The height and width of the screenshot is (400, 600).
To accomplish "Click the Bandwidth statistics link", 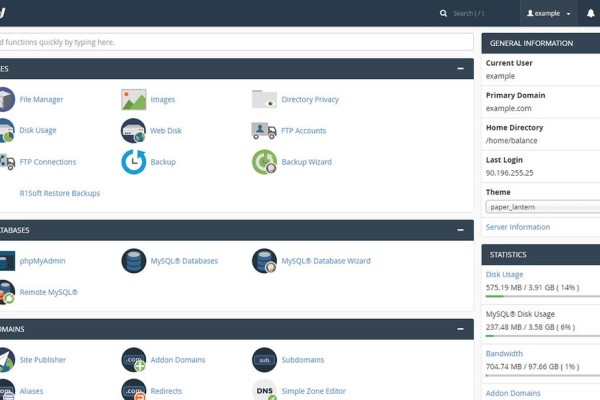I will coord(504,354).
